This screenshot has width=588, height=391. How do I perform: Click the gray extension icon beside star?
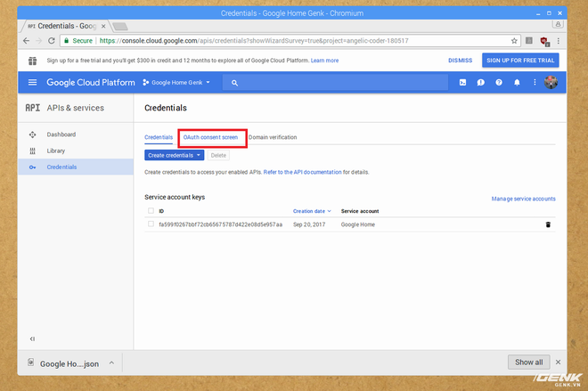(529, 40)
